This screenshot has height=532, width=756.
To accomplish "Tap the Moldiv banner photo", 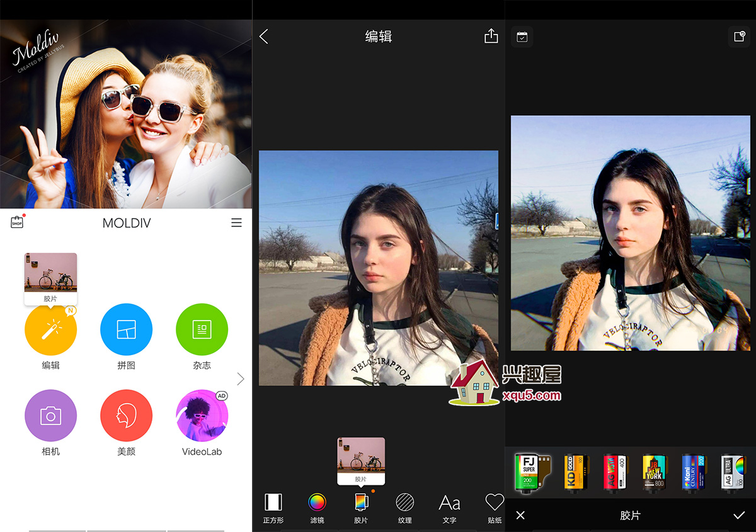I will click(x=126, y=114).
